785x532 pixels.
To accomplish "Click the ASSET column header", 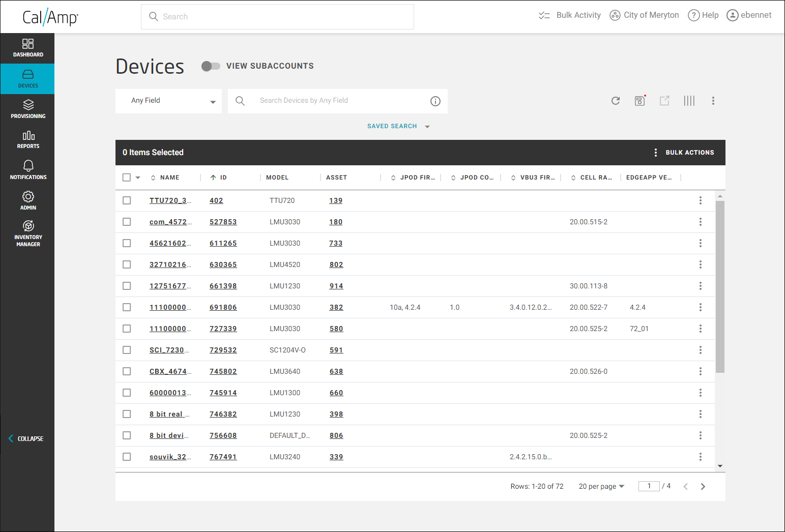I will coord(336,178).
